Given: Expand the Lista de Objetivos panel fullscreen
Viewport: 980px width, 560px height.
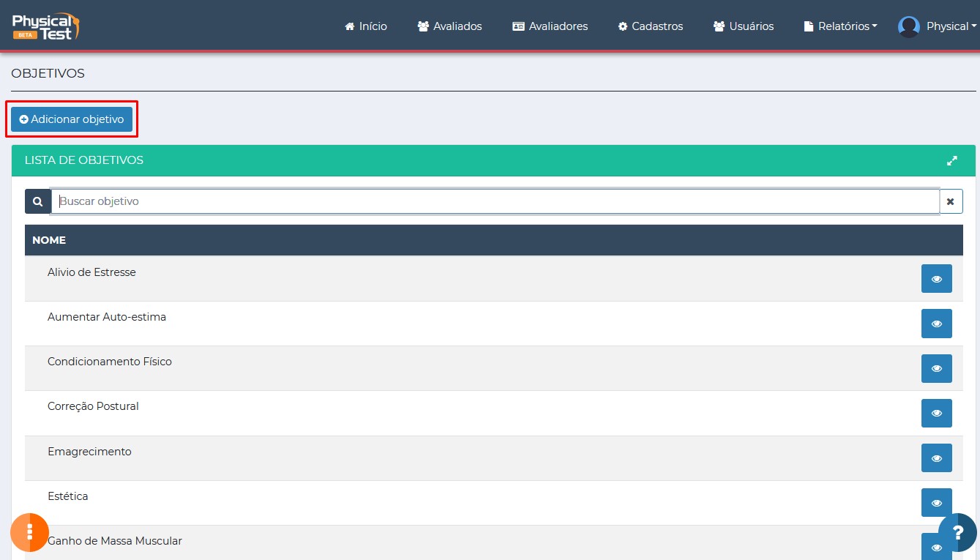Looking at the screenshot, I should click(x=951, y=160).
